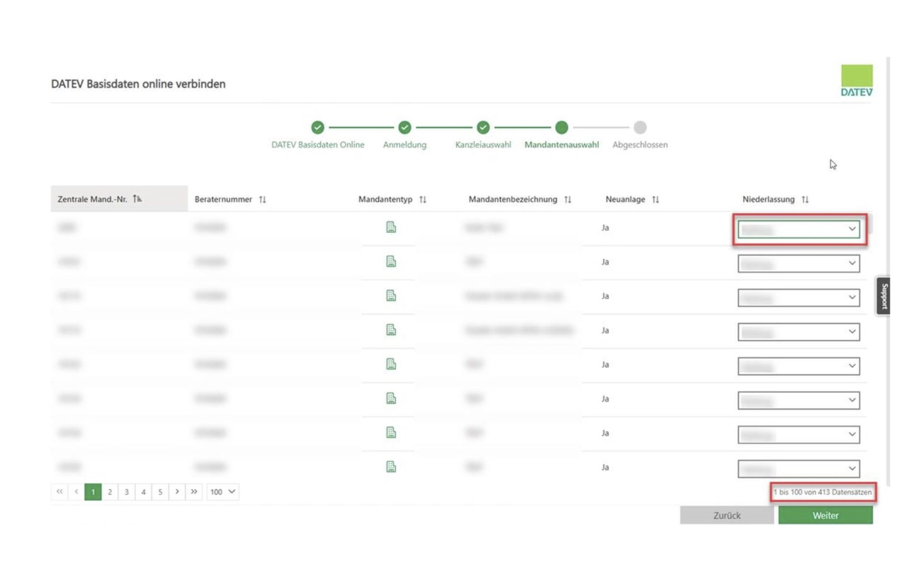Open the Support side tab
Image resolution: width=924 pixels, height=570 pixels.
coord(883,296)
